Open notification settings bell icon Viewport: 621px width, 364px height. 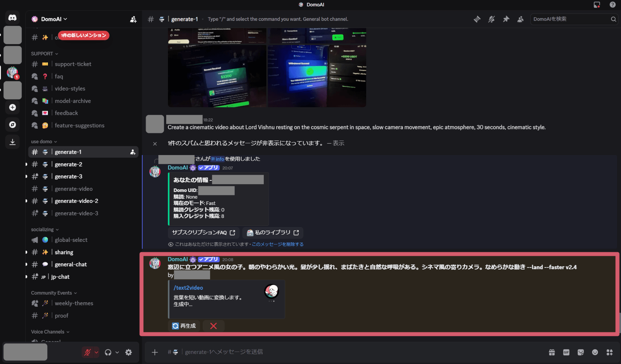(492, 19)
